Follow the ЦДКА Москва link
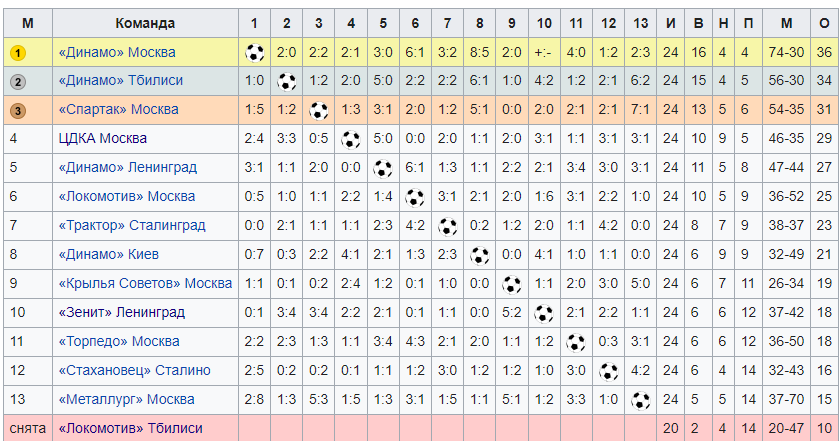Viewport: 840px width, 441px height. pyautogui.click(x=102, y=139)
